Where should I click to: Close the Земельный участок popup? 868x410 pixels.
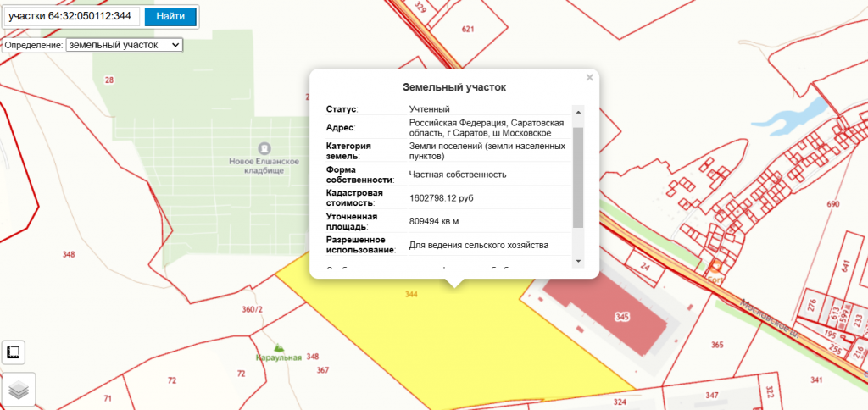coord(589,78)
